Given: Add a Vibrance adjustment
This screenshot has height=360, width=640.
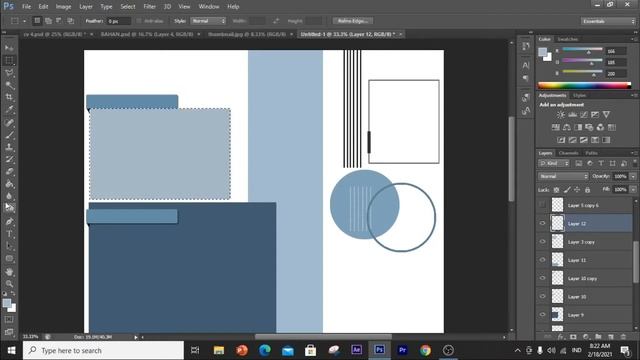Looking at the screenshot, I should pos(607,115).
